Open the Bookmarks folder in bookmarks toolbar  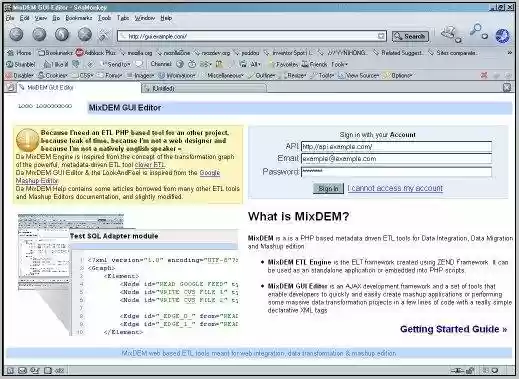point(55,53)
